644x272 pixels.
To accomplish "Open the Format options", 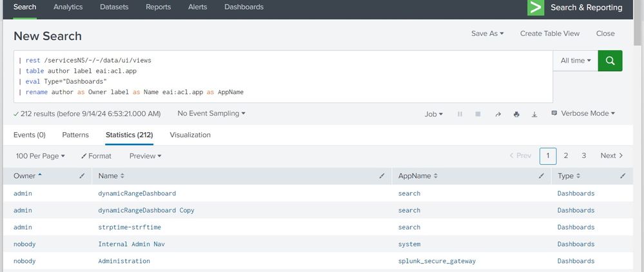I will (x=96, y=156).
